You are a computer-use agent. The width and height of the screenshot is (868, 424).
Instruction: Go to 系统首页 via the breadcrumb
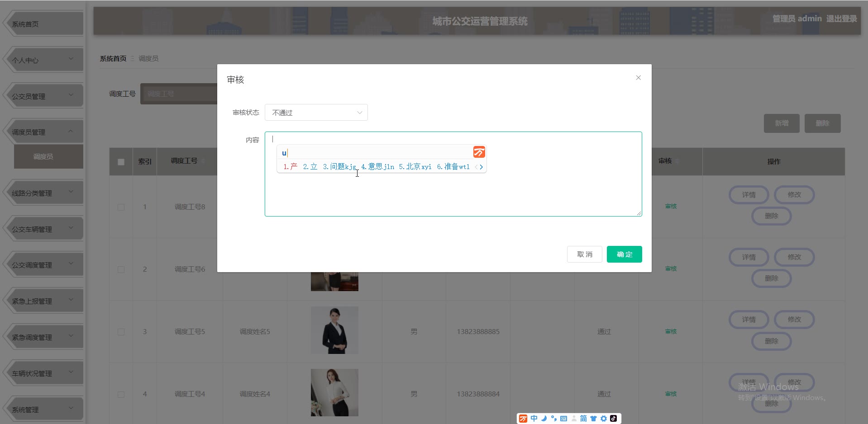pos(113,59)
